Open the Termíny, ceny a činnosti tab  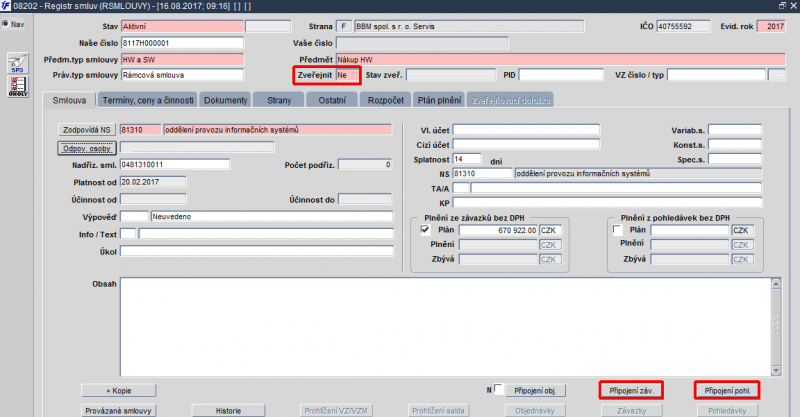148,100
